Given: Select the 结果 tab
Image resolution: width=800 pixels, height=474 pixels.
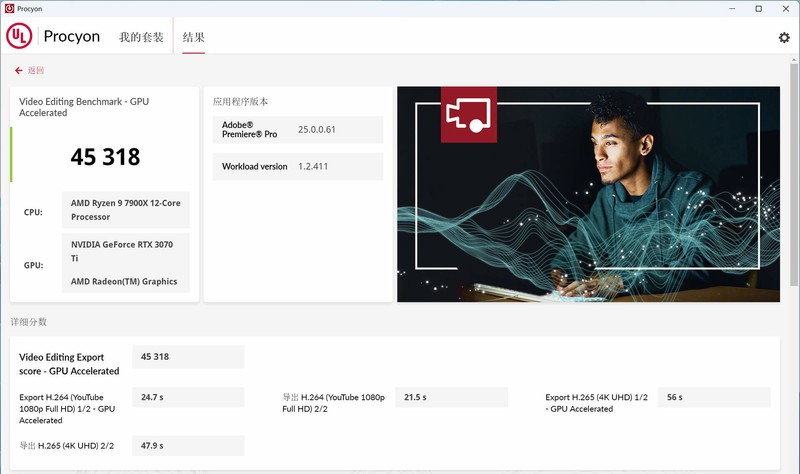Looking at the screenshot, I should click(193, 37).
